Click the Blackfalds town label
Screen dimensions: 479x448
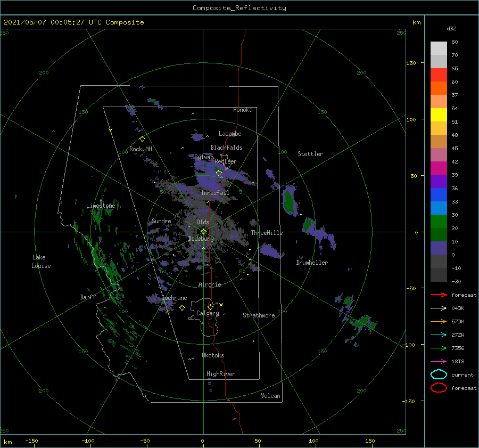[x=226, y=148]
